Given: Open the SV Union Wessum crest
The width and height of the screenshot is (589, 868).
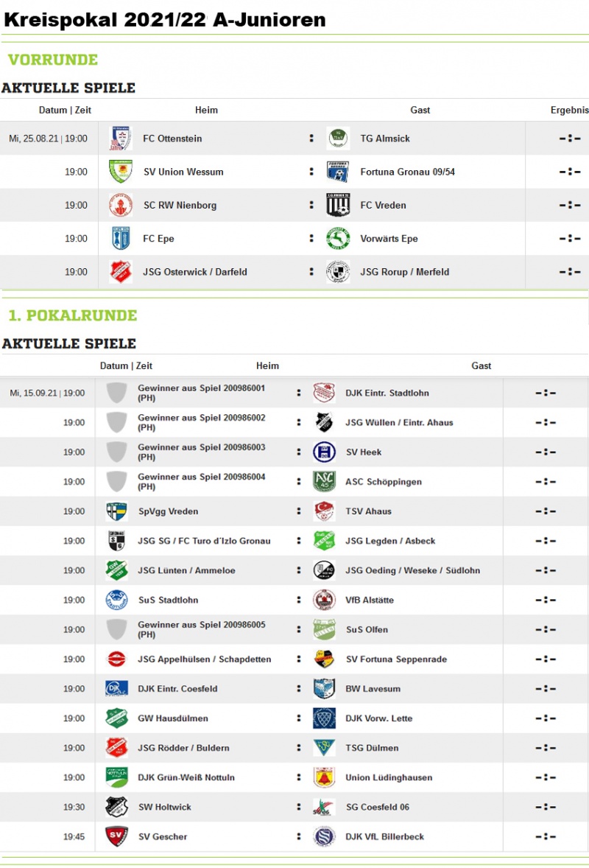Looking at the screenshot, I should (x=121, y=172).
